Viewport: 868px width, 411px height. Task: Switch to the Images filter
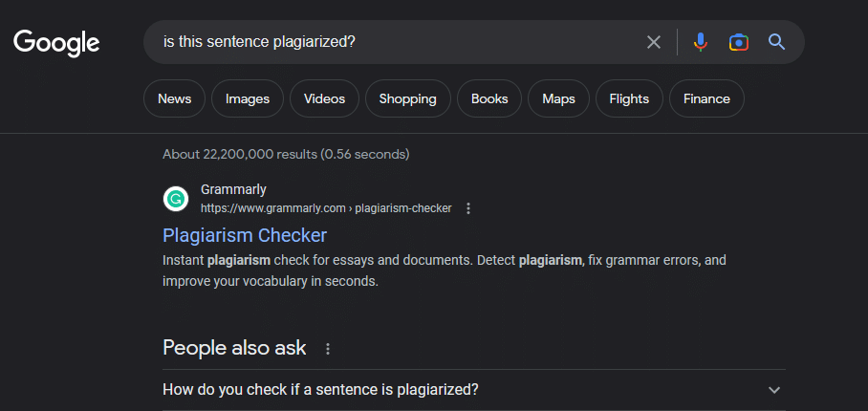248,98
